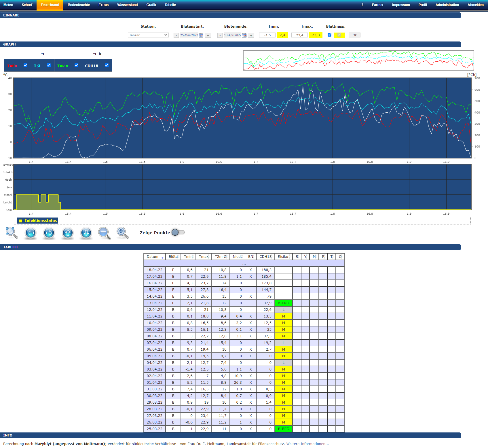This screenshot has height=448, width=488.
Task: Zoom out using minus magnifier icon
Action: 104,232
